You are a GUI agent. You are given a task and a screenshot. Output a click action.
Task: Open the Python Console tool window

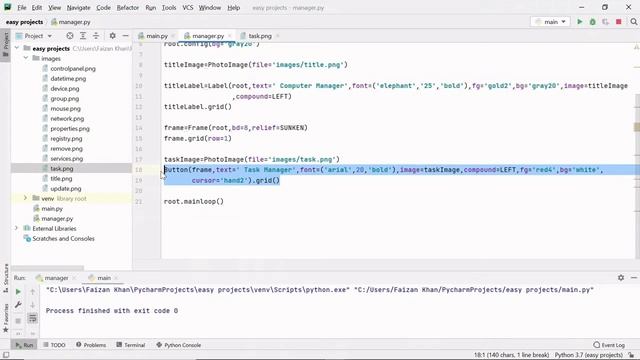[178, 345]
